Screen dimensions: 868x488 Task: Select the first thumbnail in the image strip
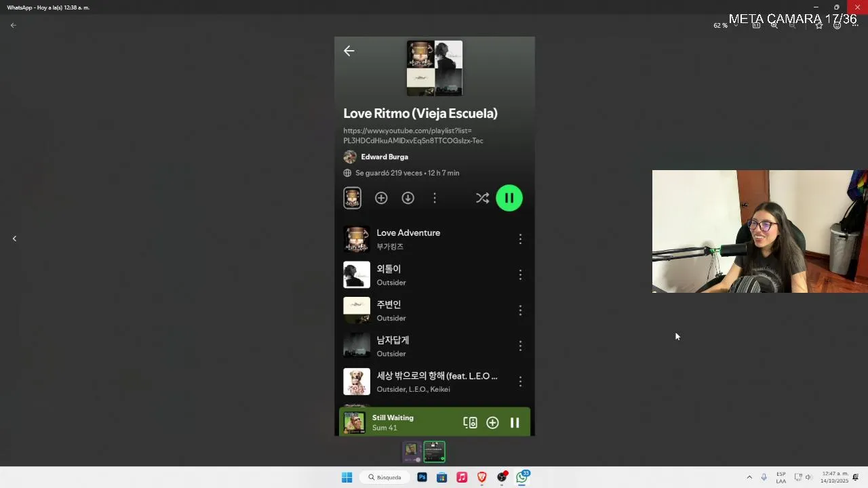tap(412, 451)
